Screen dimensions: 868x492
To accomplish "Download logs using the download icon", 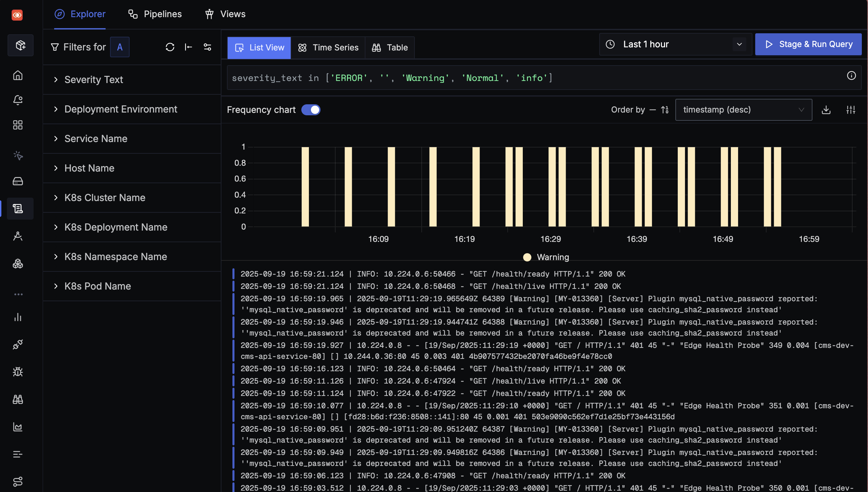I will pos(826,110).
